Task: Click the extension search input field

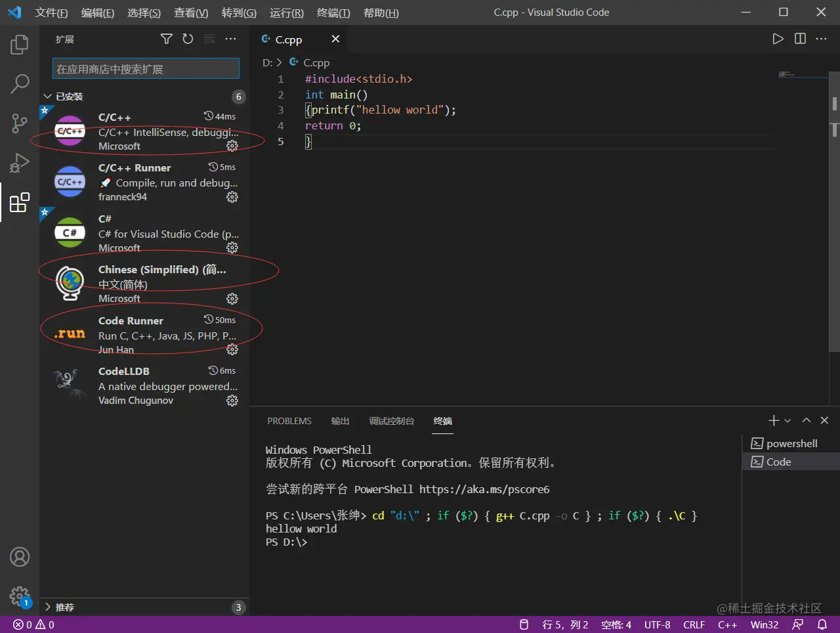Action: click(x=146, y=69)
